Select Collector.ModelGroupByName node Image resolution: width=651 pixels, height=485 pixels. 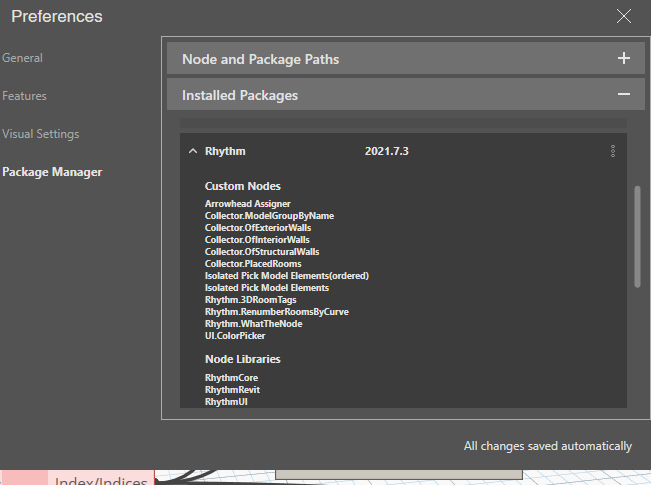269,216
